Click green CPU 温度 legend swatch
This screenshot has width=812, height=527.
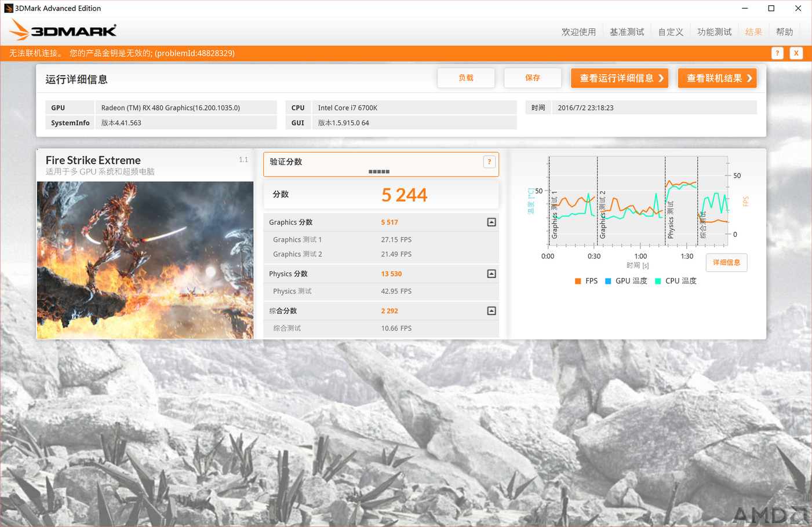pos(658,281)
